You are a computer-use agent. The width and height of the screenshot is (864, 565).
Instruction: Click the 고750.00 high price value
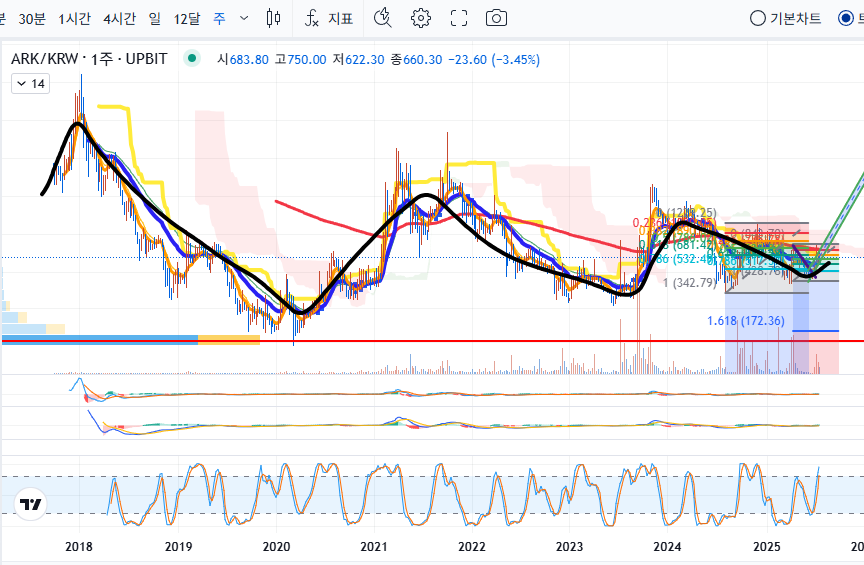coord(300,60)
